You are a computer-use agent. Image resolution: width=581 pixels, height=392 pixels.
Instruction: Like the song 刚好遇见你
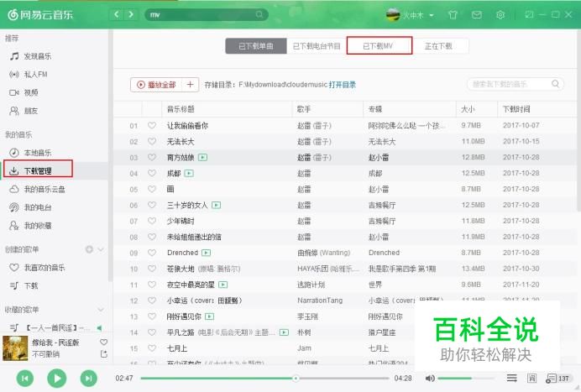pos(152,316)
